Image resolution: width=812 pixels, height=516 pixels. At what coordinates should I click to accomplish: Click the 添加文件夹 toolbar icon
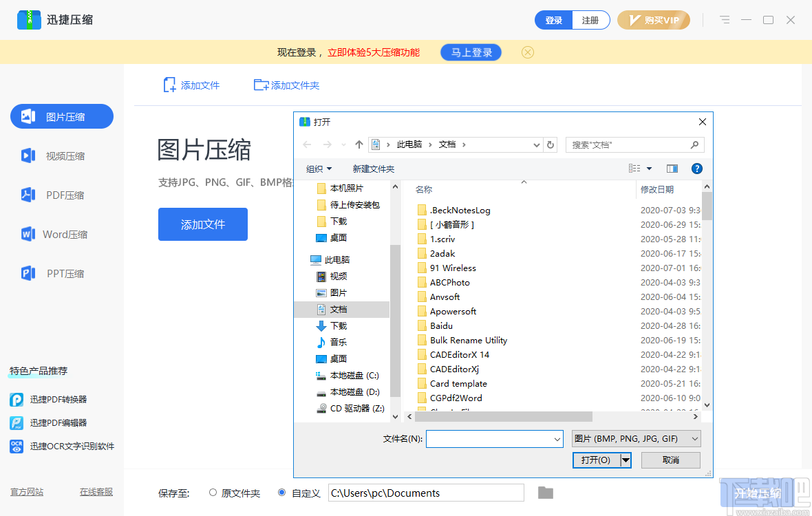click(x=286, y=85)
